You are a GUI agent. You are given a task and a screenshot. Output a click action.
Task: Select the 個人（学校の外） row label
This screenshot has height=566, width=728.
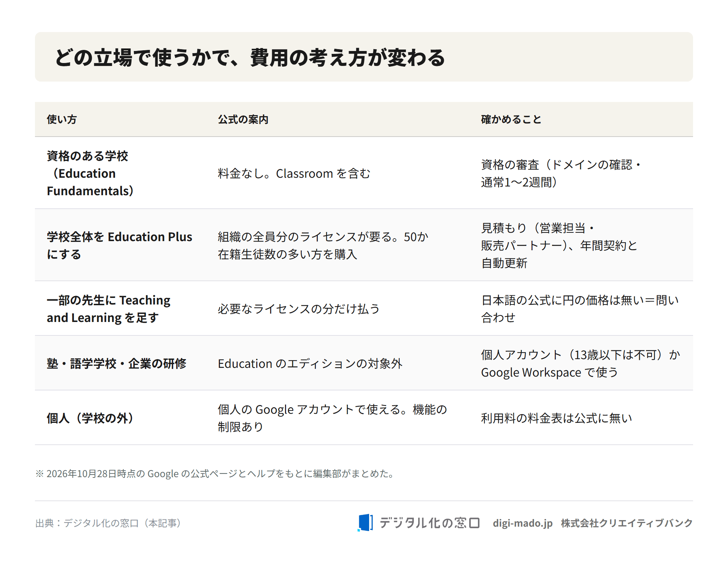click(90, 418)
